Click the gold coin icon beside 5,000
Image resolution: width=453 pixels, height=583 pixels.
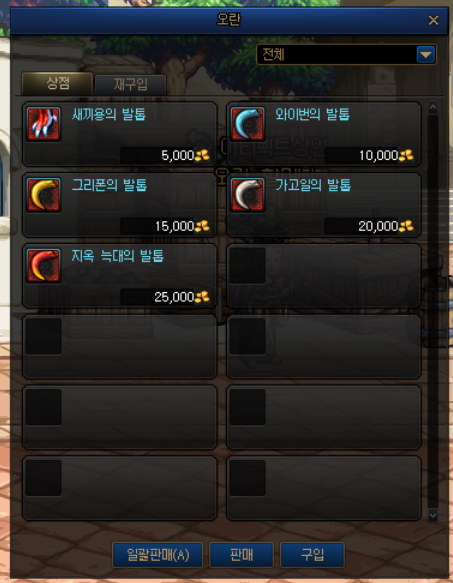(x=202, y=155)
